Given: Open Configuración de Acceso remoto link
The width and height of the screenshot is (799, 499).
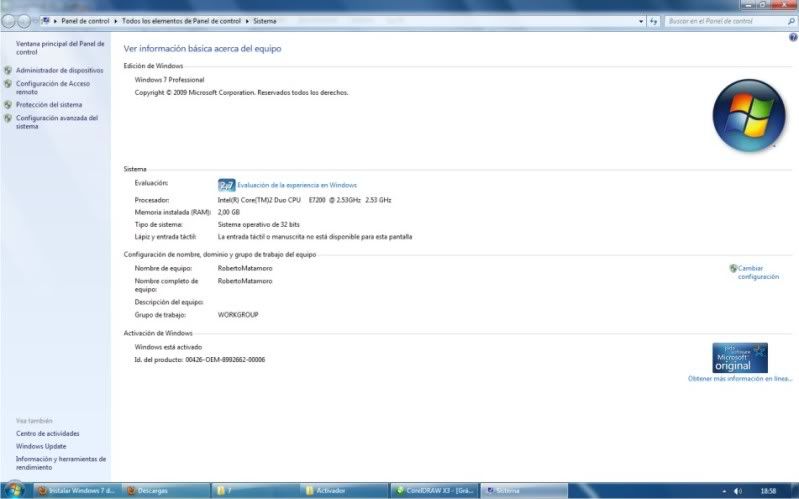Looking at the screenshot, I should coord(52,88).
